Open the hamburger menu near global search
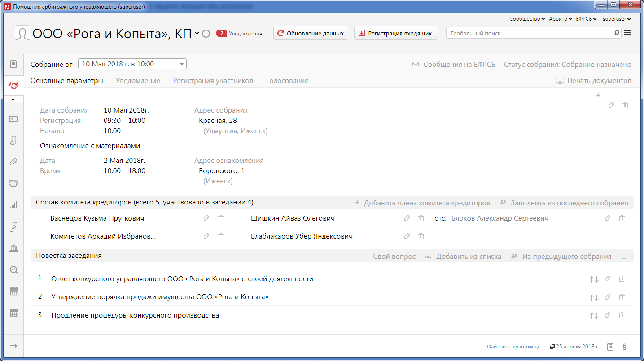Screen dimensions: 644x361 [x=627, y=33]
